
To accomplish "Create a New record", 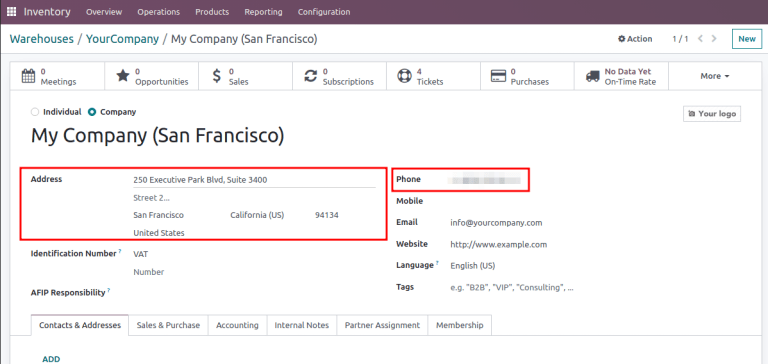I will pyautogui.click(x=747, y=39).
